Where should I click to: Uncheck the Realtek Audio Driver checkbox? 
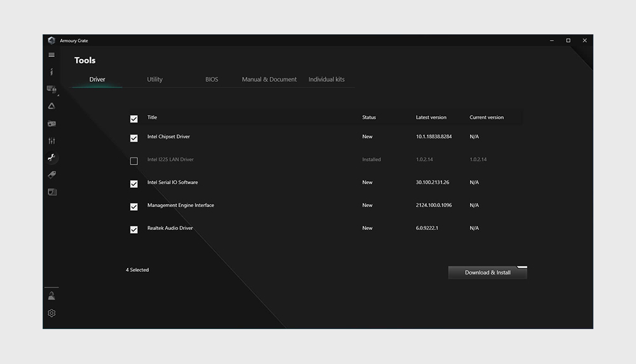tap(134, 229)
